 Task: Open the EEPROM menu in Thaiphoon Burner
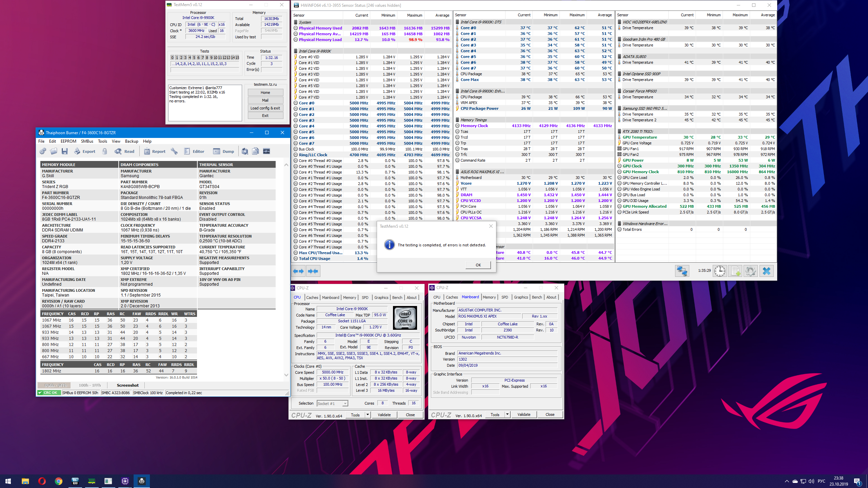(68, 141)
